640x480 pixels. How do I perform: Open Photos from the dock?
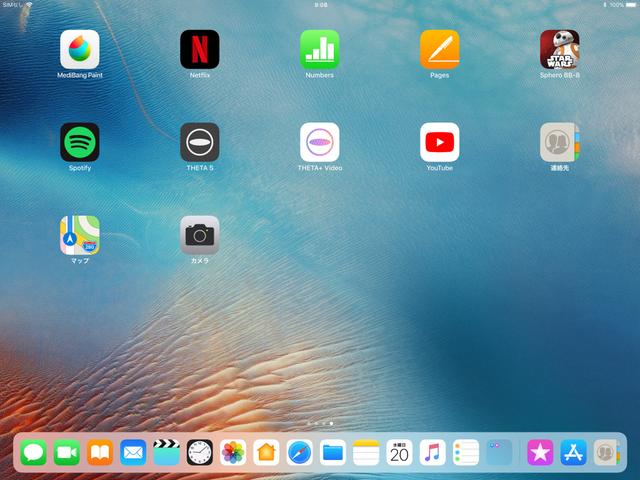(x=233, y=452)
